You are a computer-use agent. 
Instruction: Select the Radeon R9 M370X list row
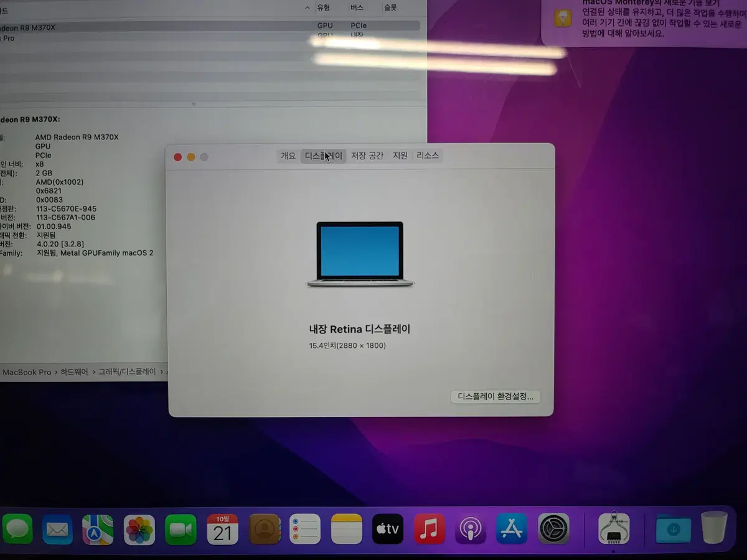point(210,26)
